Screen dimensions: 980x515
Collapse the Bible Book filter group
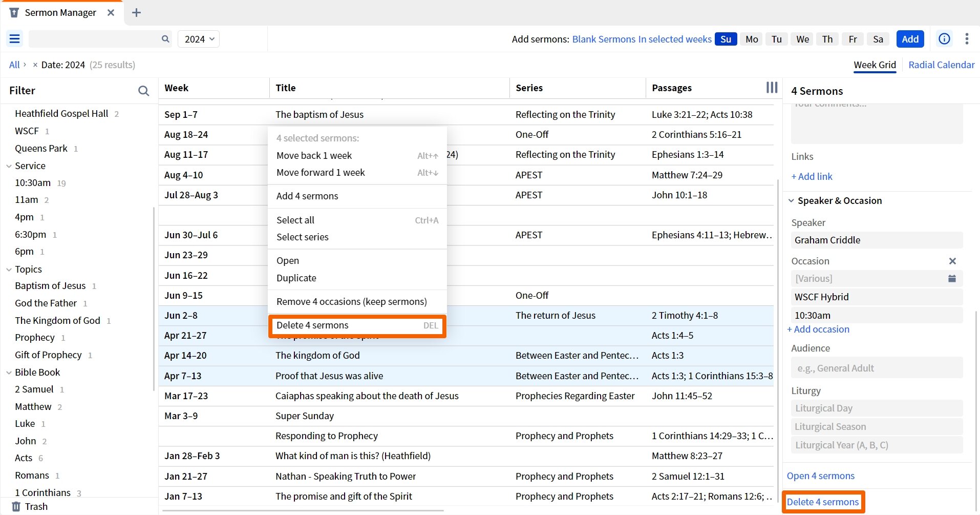pos(9,373)
